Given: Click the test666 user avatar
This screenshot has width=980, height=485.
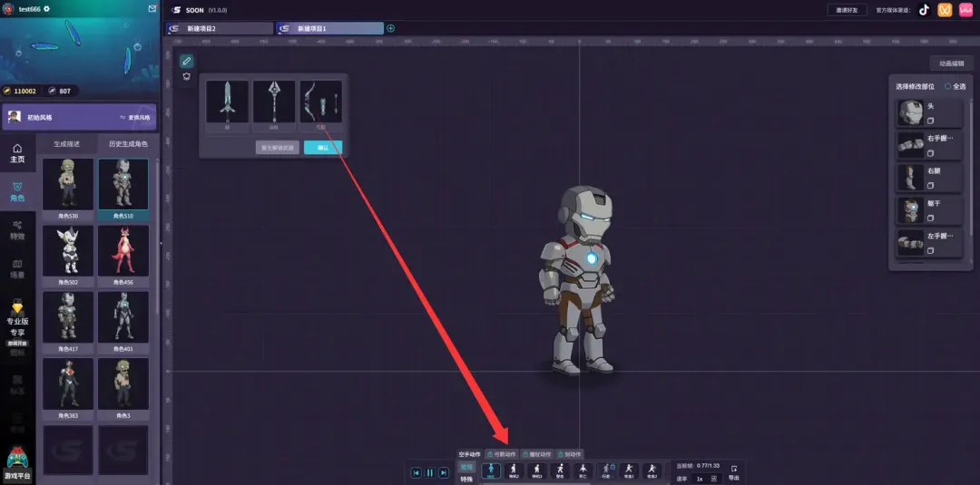Looking at the screenshot, I should click(x=9, y=9).
